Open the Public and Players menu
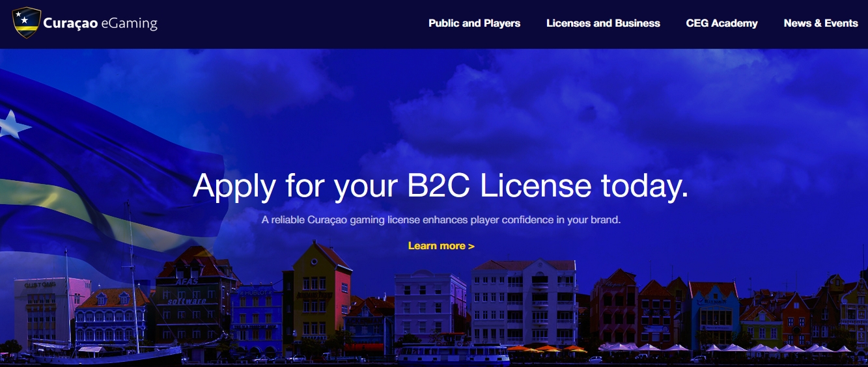Screen dimensions: 868x367 474,23
